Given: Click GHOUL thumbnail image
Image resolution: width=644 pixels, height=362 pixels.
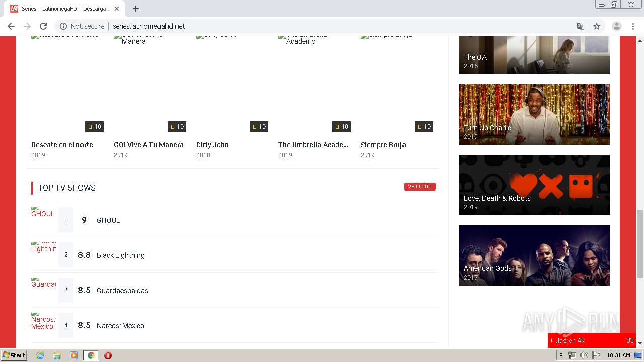Looking at the screenshot, I should click(x=43, y=220).
